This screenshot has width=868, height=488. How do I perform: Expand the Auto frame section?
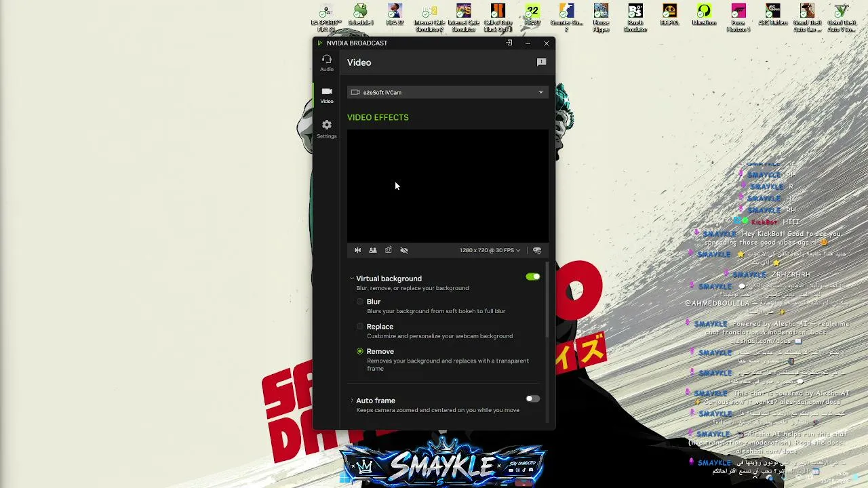pyautogui.click(x=352, y=401)
